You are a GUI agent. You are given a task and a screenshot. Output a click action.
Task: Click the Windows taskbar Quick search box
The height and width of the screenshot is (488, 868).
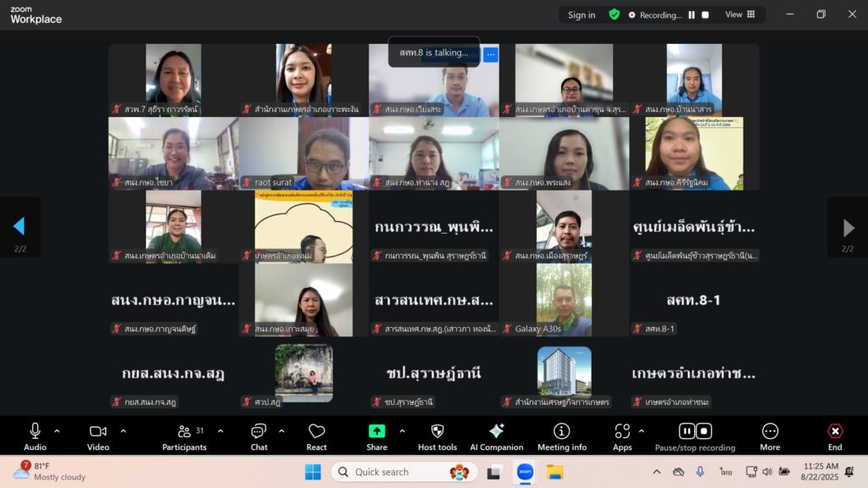(x=404, y=472)
